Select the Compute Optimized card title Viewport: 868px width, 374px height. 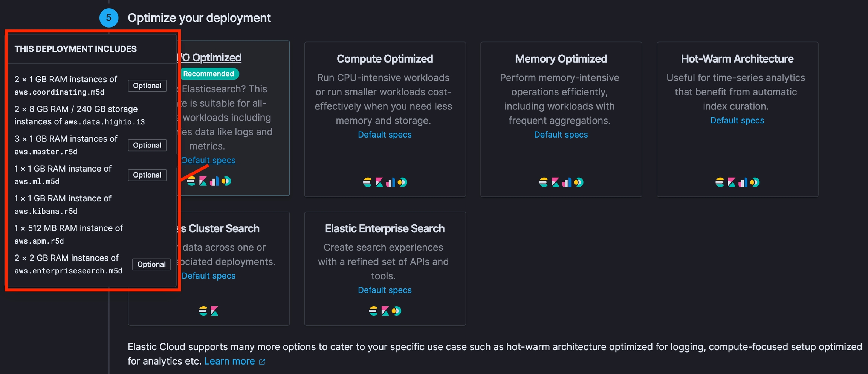pos(385,59)
